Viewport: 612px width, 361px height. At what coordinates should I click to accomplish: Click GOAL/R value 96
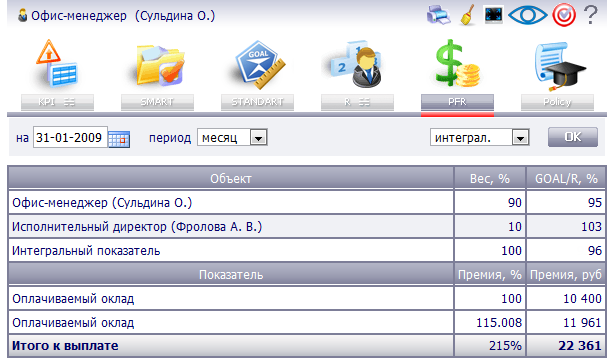tap(595, 251)
